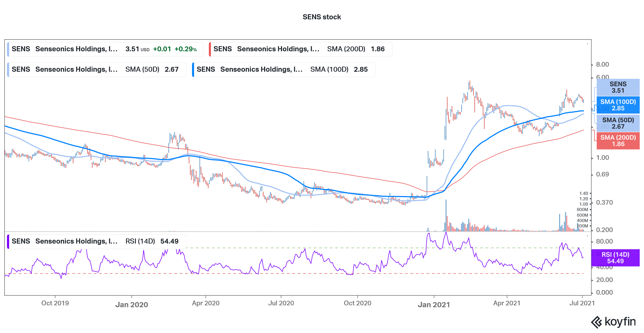Click the 'Jul 2021' date axis label
This screenshot has height=333, width=644.
[x=582, y=303]
